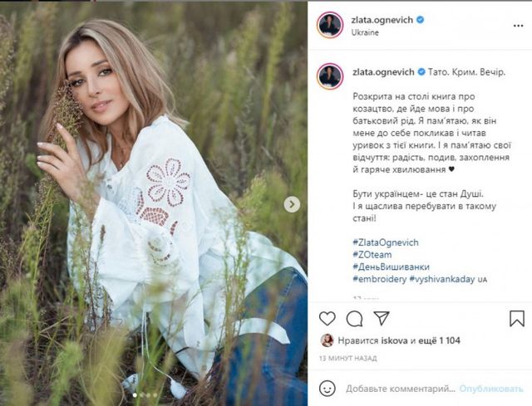The width and height of the screenshot is (532, 406).
Task: Save post with bookmark icon
Action: click(x=516, y=318)
